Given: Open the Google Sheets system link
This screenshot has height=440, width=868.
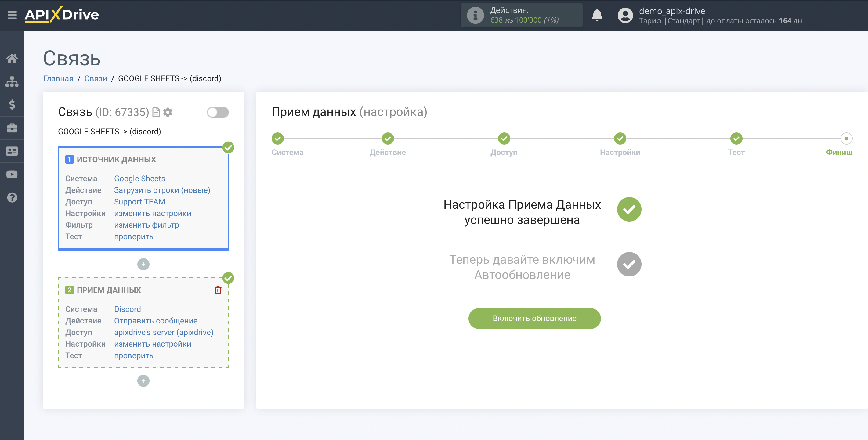Looking at the screenshot, I should click(139, 179).
